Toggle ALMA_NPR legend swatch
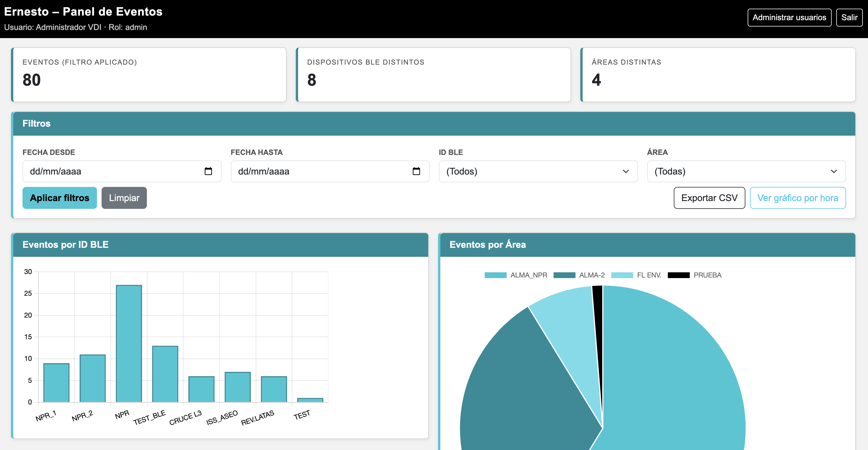The height and width of the screenshot is (450, 868). coord(495,275)
